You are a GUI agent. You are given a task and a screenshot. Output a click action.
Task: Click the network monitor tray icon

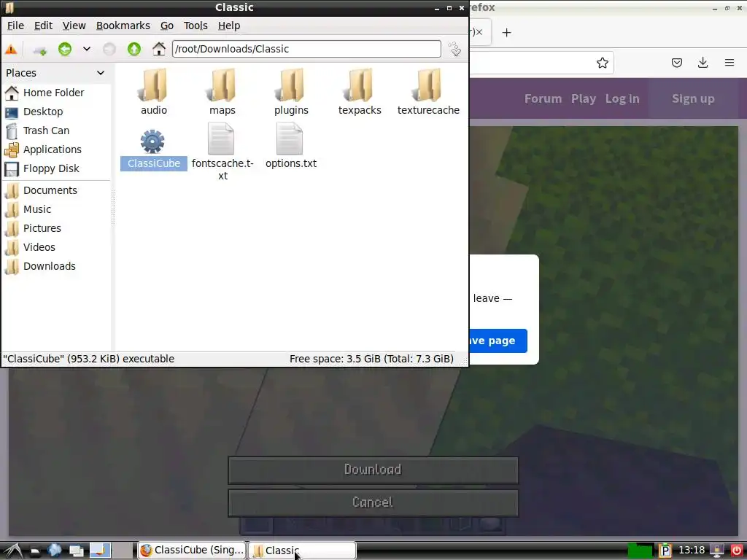[716, 551]
